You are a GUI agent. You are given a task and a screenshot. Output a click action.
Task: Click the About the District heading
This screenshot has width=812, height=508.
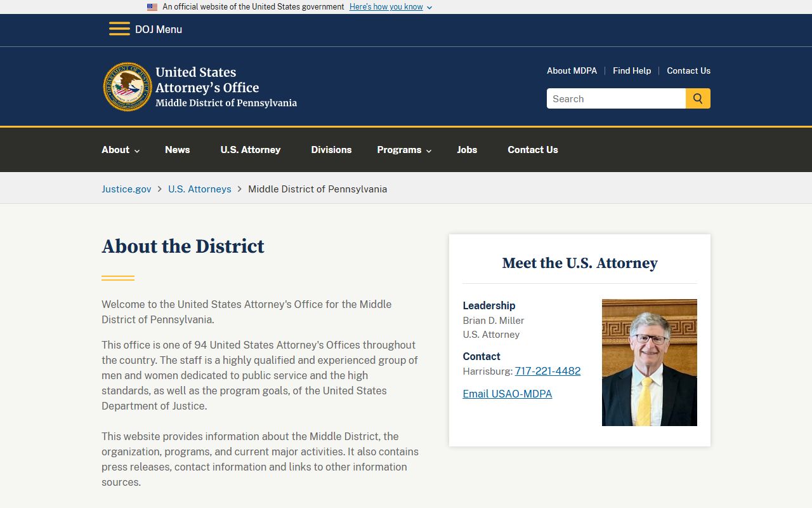click(183, 246)
